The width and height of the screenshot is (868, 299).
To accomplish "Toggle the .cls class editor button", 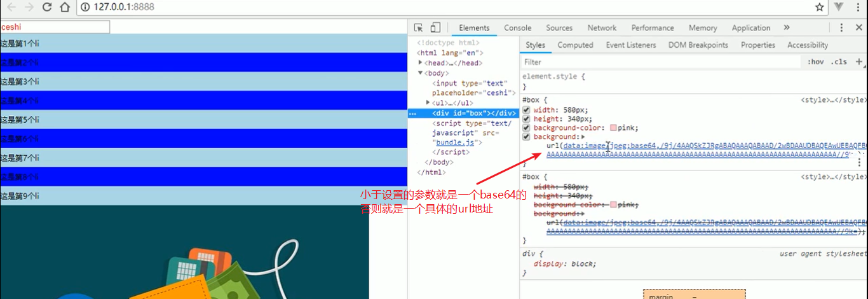I will click(x=839, y=62).
